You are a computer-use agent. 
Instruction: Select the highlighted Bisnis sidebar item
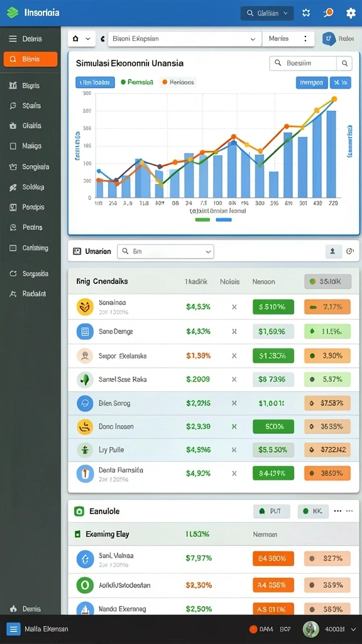[30, 59]
